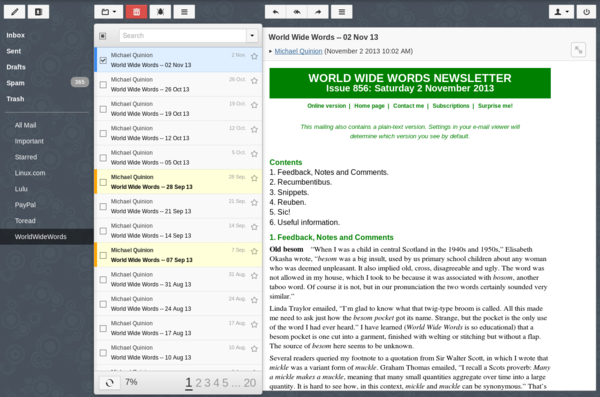Check the 19 Oct 13 message checkbox
This screenshot has width=600, height=397.
tap(103, 109)
